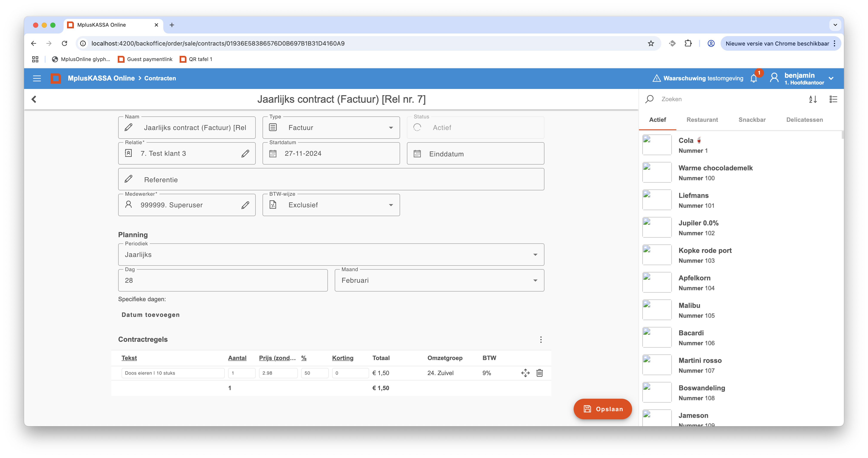
Task: Edit the Relatie with the pencil icon
Action: [x=245, y=153]
